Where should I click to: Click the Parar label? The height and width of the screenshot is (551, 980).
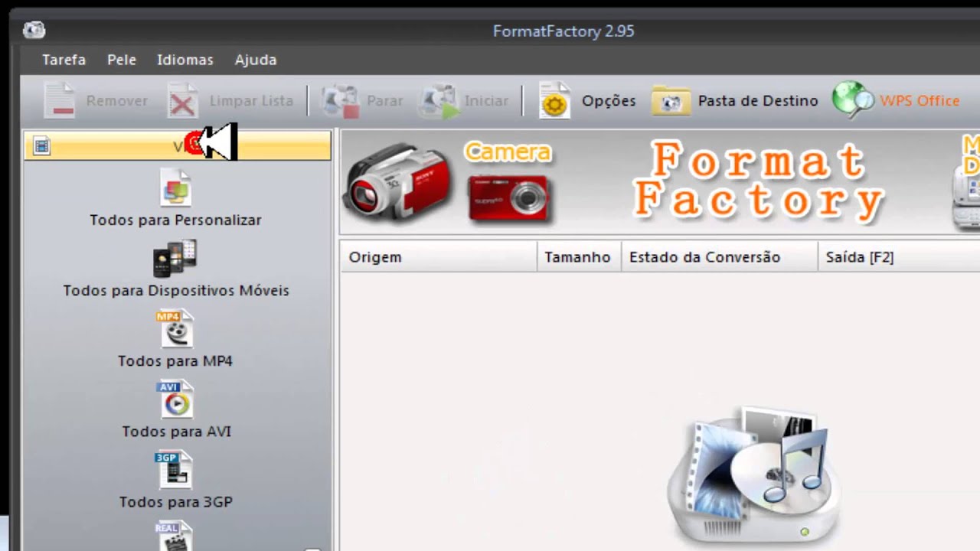point(384,100)
